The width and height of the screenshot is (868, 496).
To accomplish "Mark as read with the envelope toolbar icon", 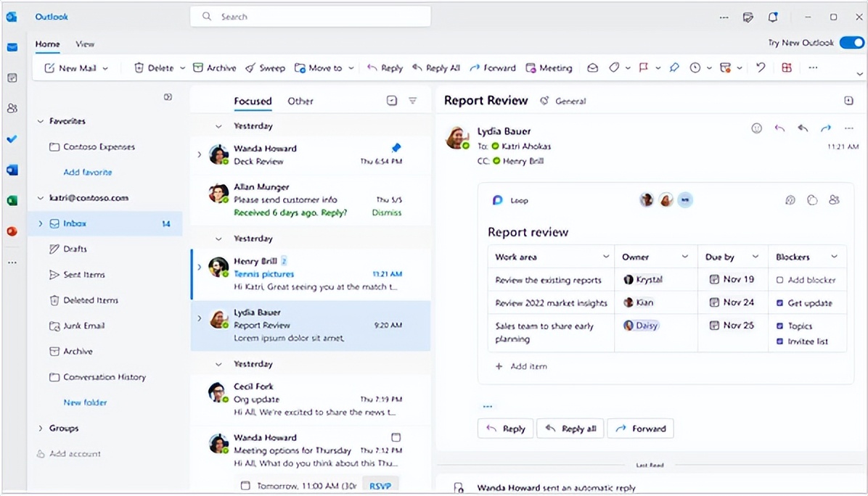I will (x=592, y=67).
